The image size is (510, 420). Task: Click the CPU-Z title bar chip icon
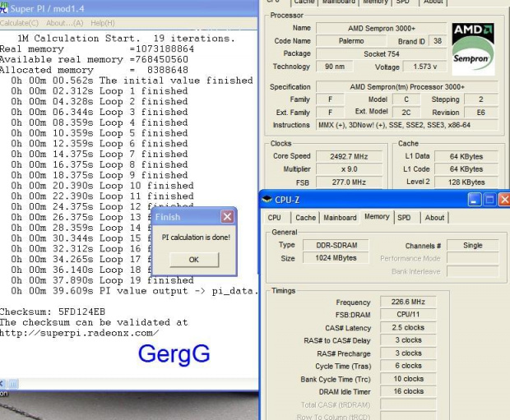click(x=267, y=199)
